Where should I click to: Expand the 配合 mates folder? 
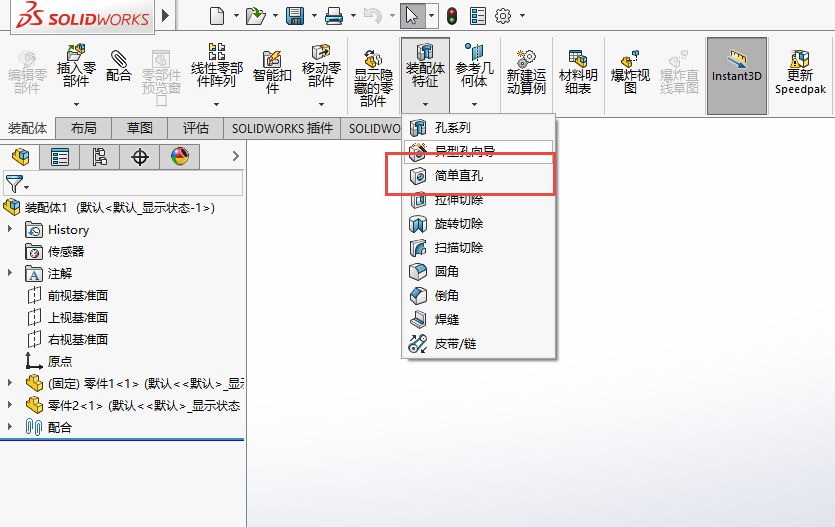(x=10, y=426)
